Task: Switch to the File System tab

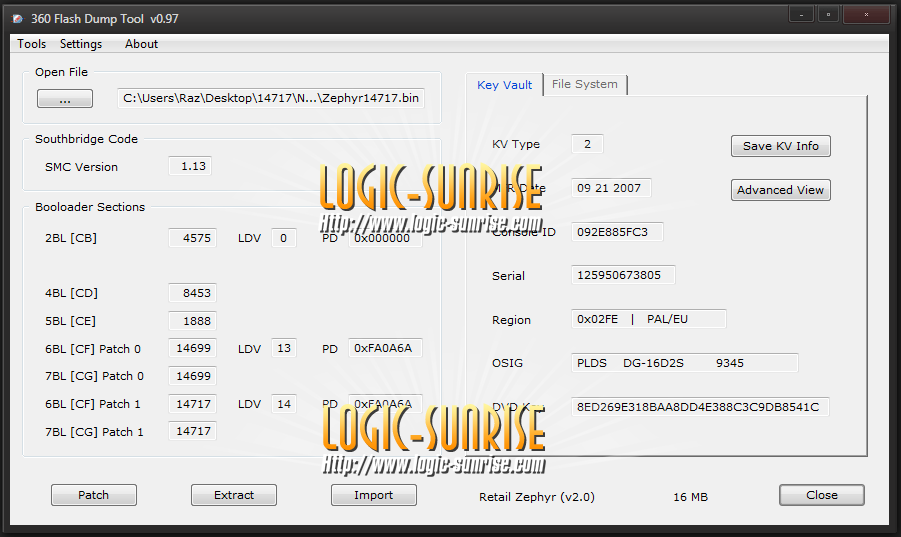Action: point(585,84)
